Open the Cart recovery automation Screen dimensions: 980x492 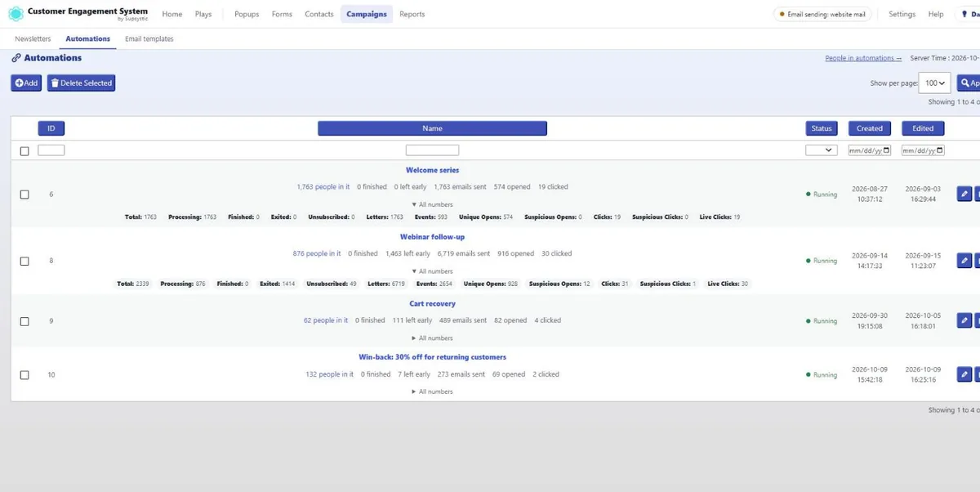(432, 304)
